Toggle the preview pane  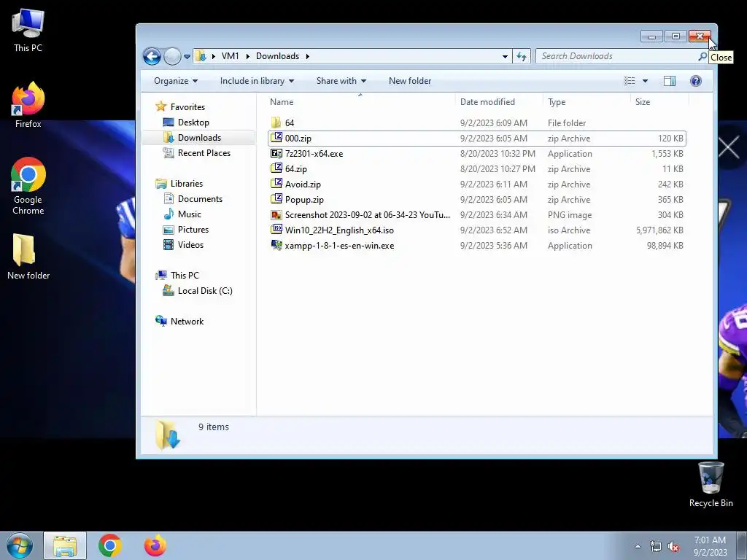click(670, 81)
